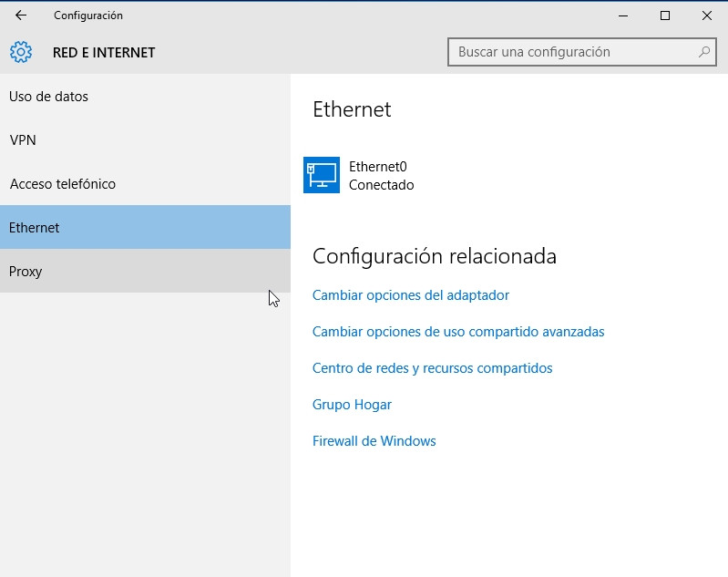Click the magnifier search icon
Viewport: 728px width, 577px height.
point(703,52)
